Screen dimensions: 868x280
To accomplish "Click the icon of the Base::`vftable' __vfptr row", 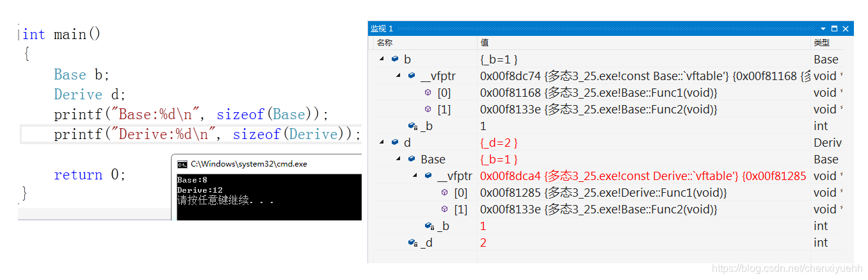I will pos(411,76).
